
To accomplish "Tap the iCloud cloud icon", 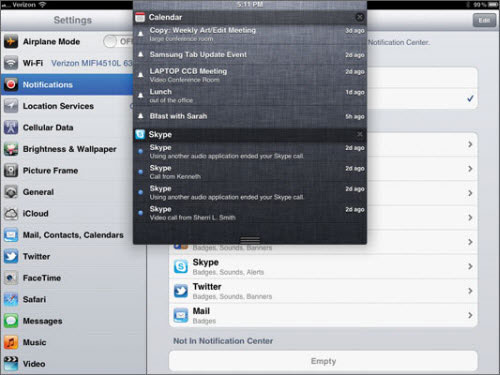I will (11, 213).
